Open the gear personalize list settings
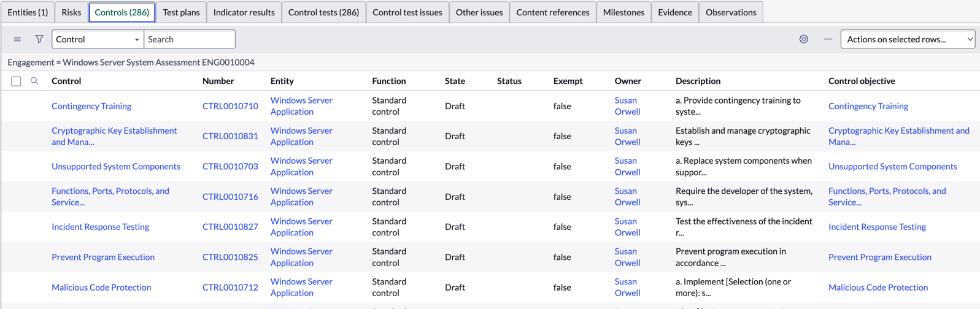Screen dimensions: 980x309 click(x=804, y=39)
